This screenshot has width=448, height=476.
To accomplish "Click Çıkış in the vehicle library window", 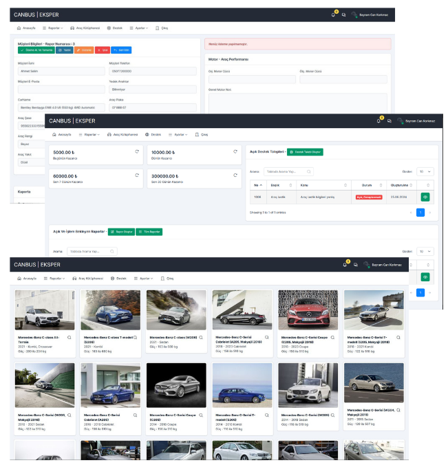I will [x=167, y=279].
